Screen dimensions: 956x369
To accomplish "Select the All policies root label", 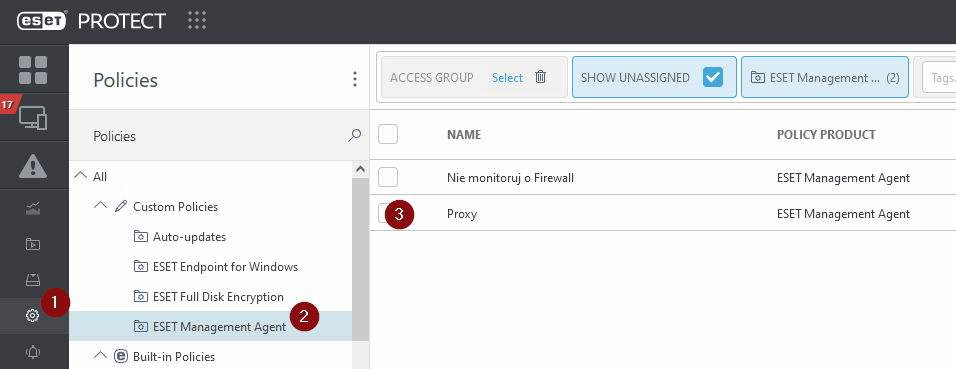I will (x=100, y=176).
